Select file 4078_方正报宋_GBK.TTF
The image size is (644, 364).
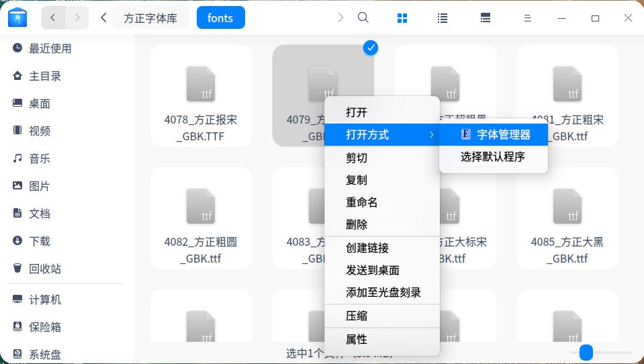pyautogui.click(x=201, y=96)
